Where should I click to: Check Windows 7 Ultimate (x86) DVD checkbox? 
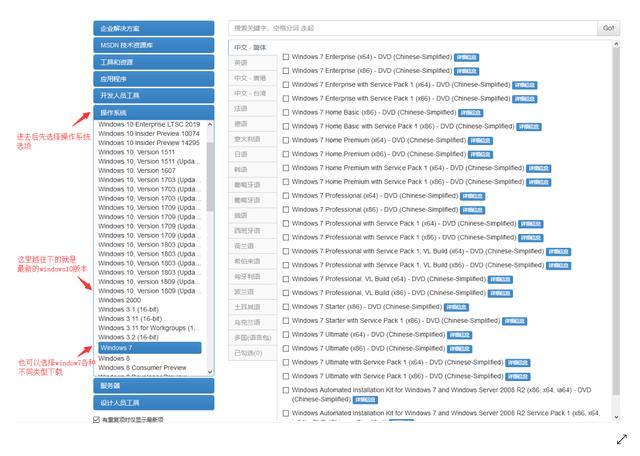(286, 348)
